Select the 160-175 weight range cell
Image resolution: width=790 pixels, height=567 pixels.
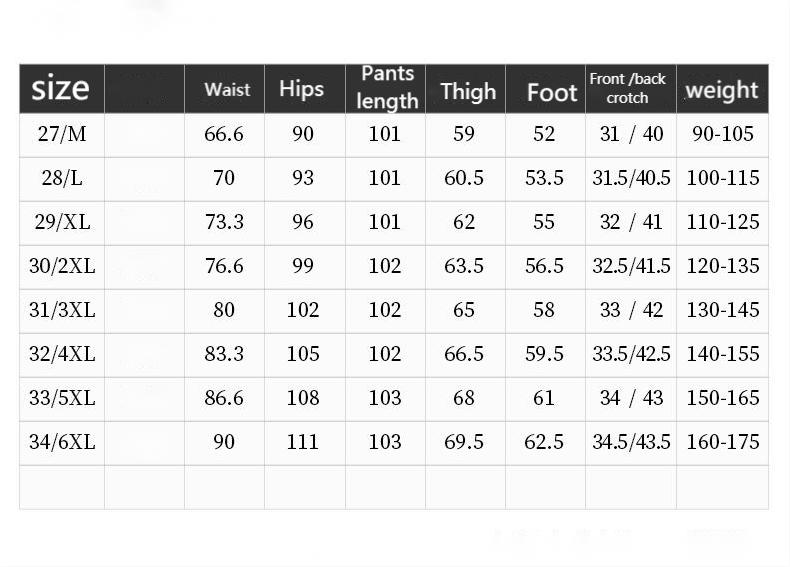[722, 442]
